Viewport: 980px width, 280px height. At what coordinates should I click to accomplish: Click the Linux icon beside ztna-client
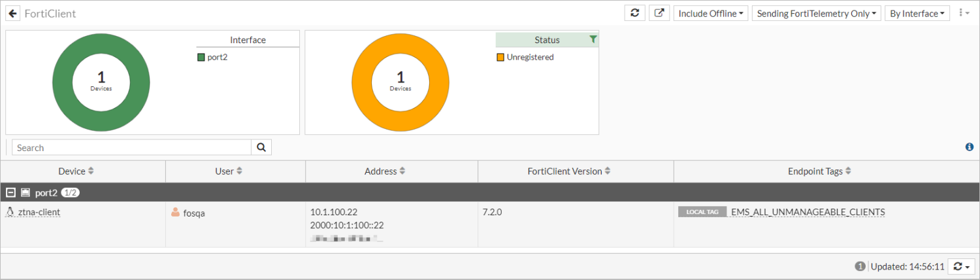tap(10, 212)
